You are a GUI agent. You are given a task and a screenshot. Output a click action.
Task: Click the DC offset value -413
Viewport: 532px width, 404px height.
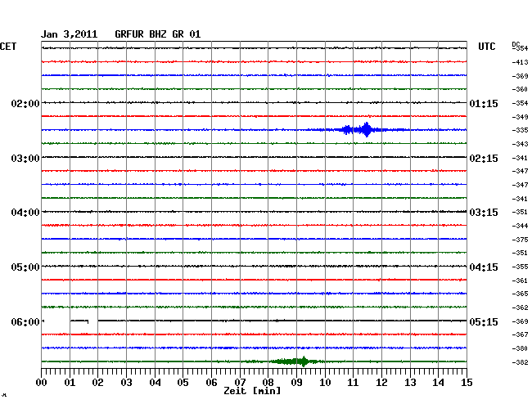tap(520, 62)
